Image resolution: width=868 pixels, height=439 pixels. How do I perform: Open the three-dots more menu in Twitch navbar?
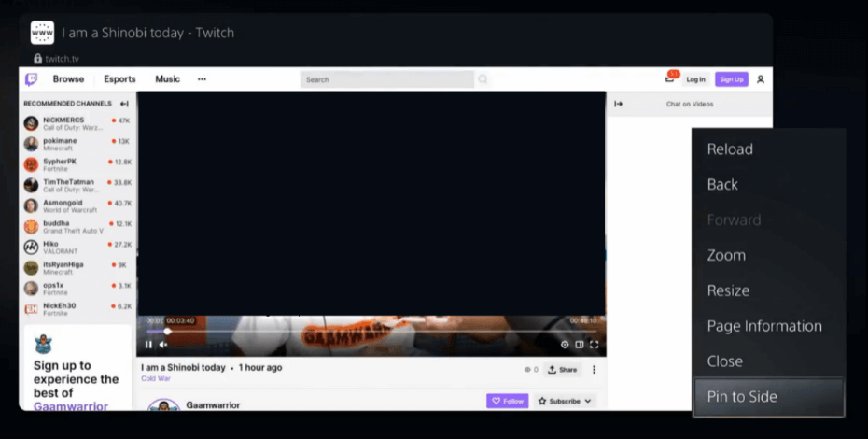coord(202,79)
